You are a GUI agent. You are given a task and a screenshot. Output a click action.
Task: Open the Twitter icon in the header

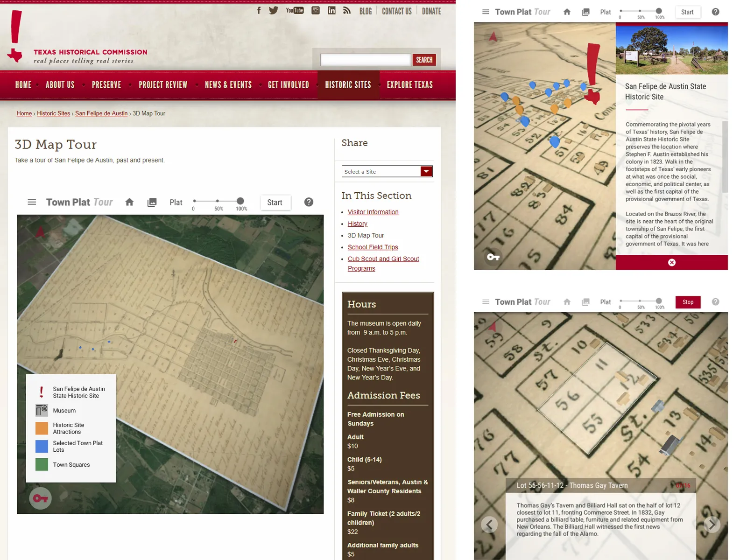(x=274, y=10)
